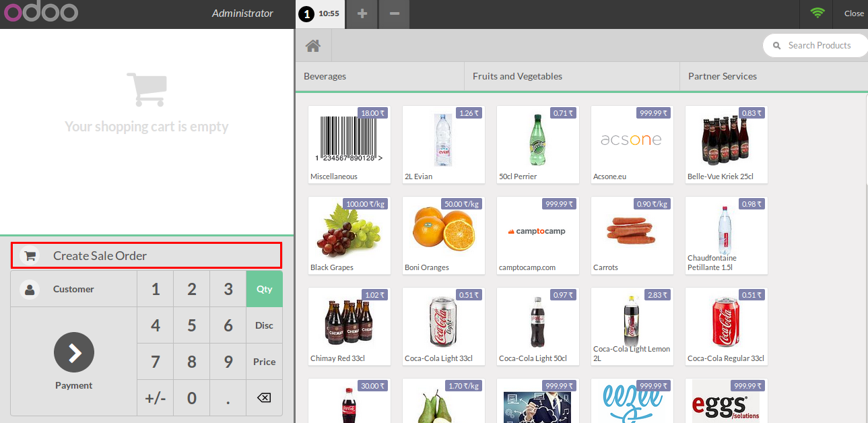
Task: Go to the home category icon
Action: pyautogui.click(x=313, y=46)
